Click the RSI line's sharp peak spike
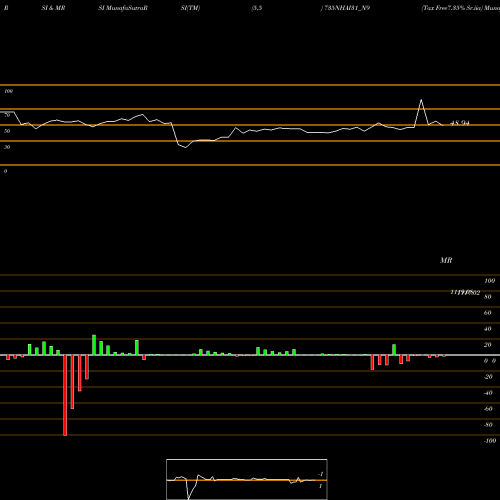Screen dimensions: 500x500 (x=421, y=100)
